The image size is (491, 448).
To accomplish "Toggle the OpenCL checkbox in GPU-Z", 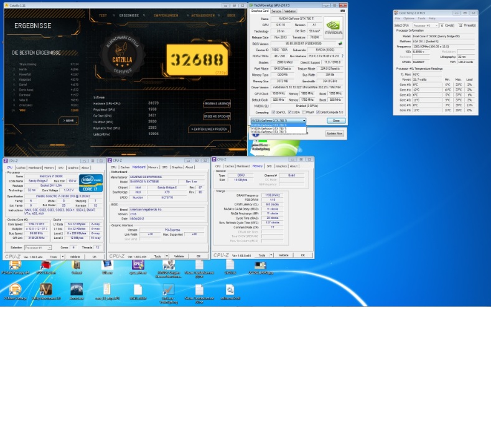I will tap(273, 112).
